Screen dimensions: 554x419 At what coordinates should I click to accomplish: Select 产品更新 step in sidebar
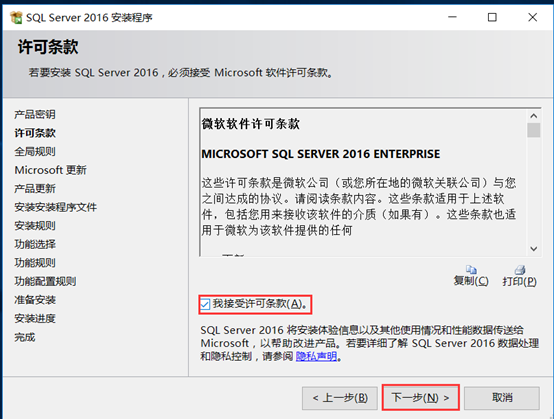[x=35, y=188]
